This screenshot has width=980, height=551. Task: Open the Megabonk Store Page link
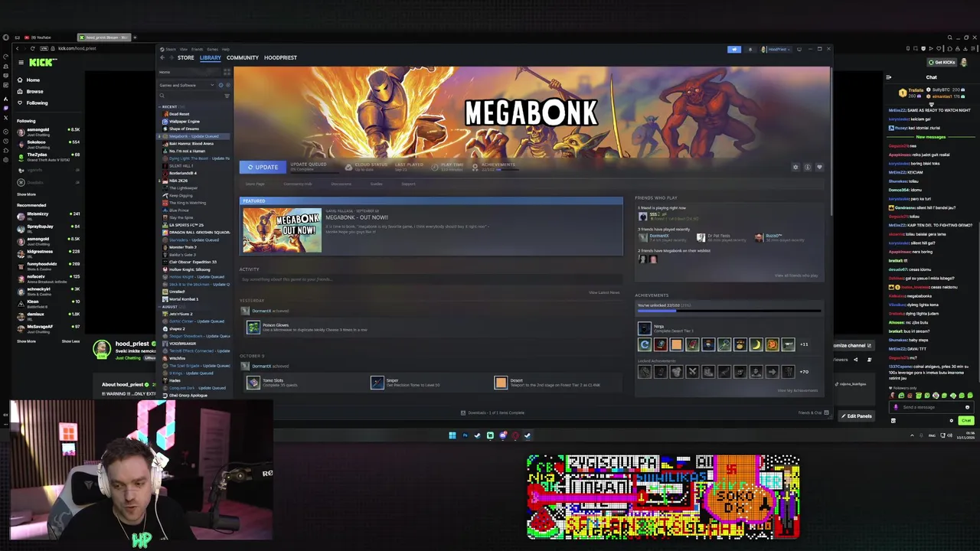point(255,184)
